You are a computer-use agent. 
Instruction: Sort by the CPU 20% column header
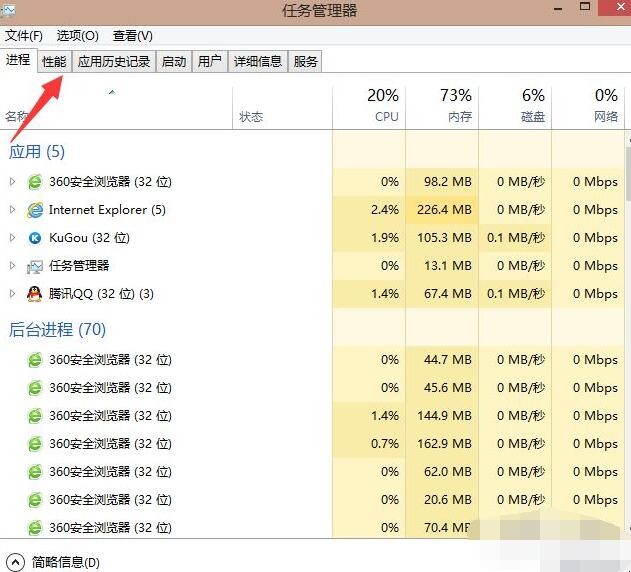pyautogui.click(x=369, y=106)
